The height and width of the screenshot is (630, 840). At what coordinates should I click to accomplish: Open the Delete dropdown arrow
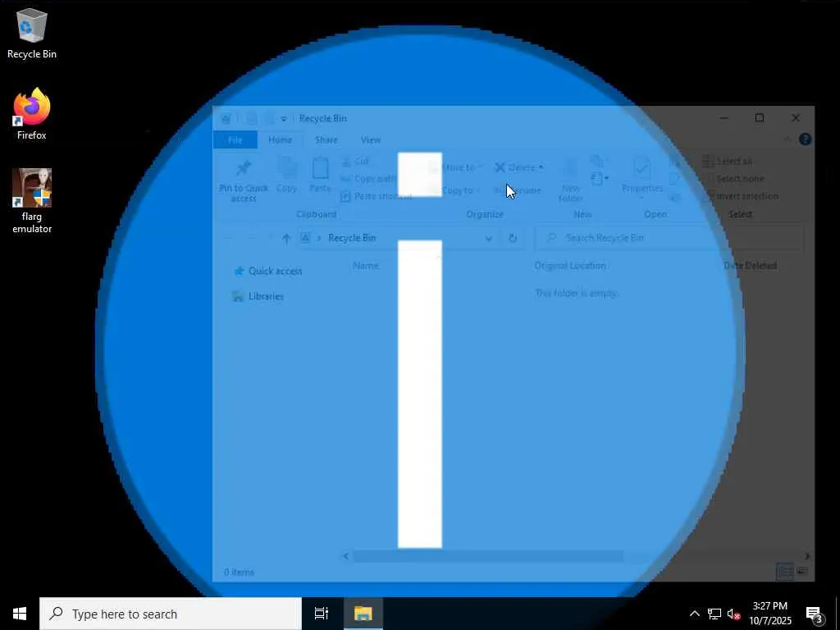(541, 167)
